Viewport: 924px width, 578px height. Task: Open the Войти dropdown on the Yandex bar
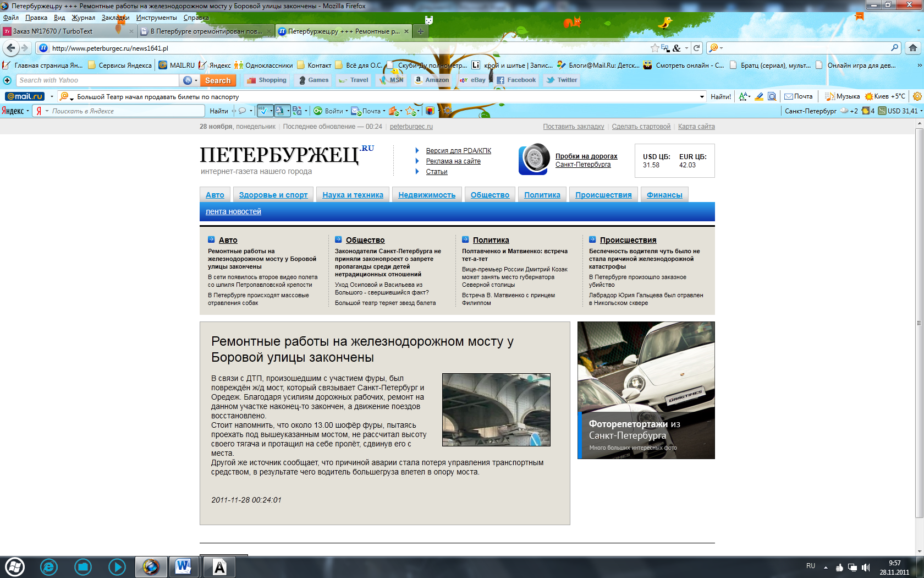(x=346, y=111)
